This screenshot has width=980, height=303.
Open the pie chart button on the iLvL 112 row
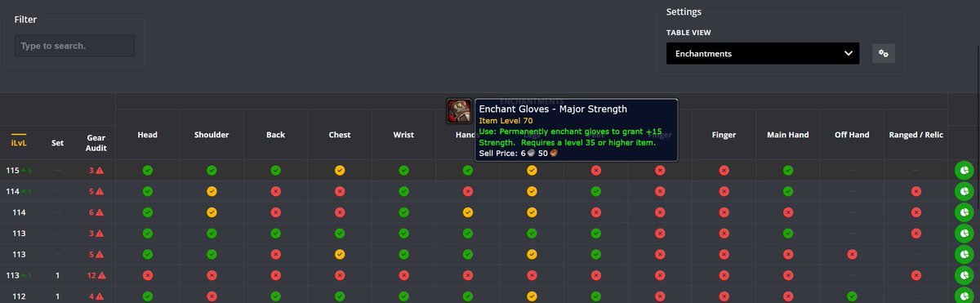(964, 296)
